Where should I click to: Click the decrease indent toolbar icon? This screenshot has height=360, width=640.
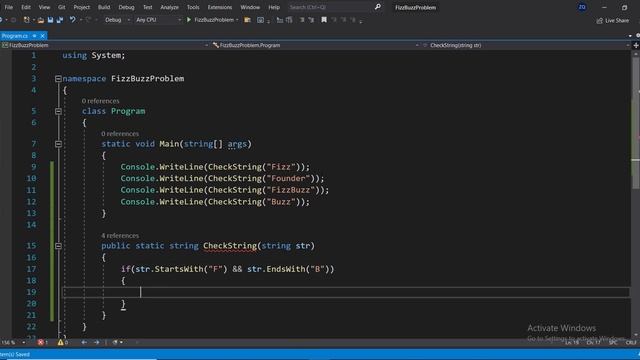(x=280, y=20)
